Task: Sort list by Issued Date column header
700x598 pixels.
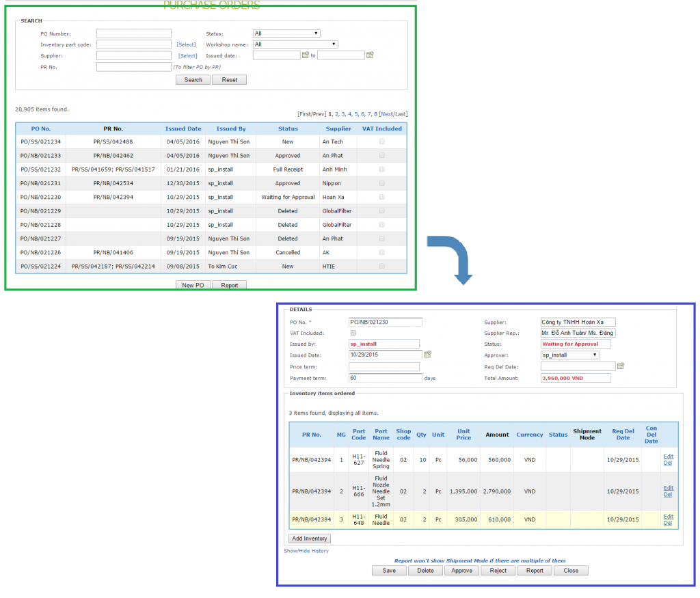Action: click(183, 128)
